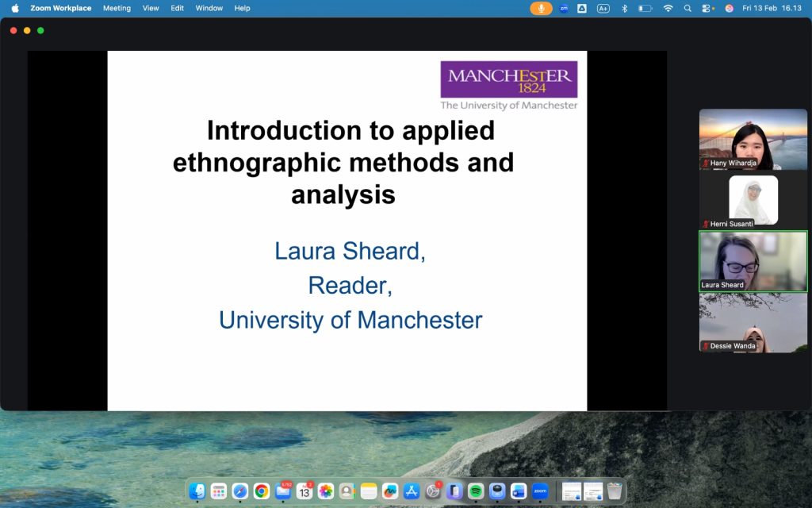812x508 pixels.
Task: Expand the Window menu
Action: tap(209, 8)
